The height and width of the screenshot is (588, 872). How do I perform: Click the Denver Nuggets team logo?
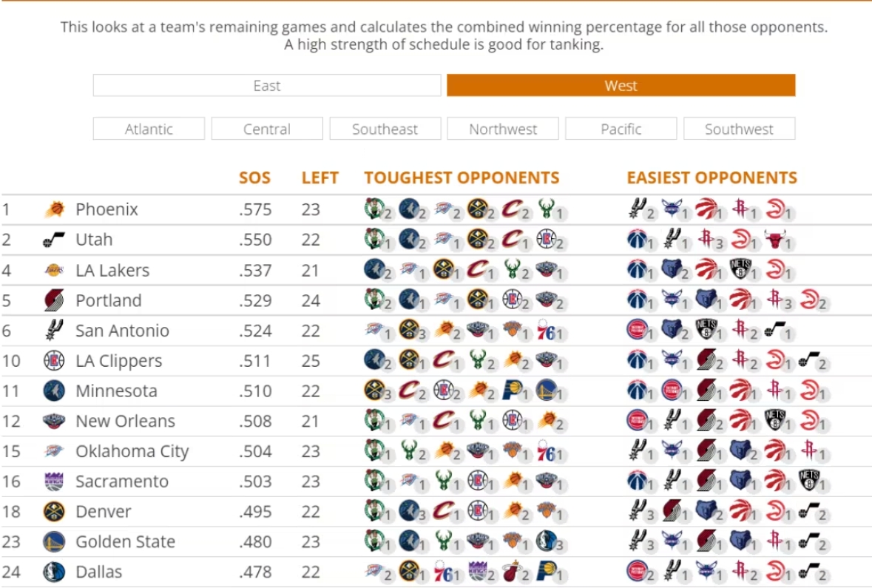point(54,512)
